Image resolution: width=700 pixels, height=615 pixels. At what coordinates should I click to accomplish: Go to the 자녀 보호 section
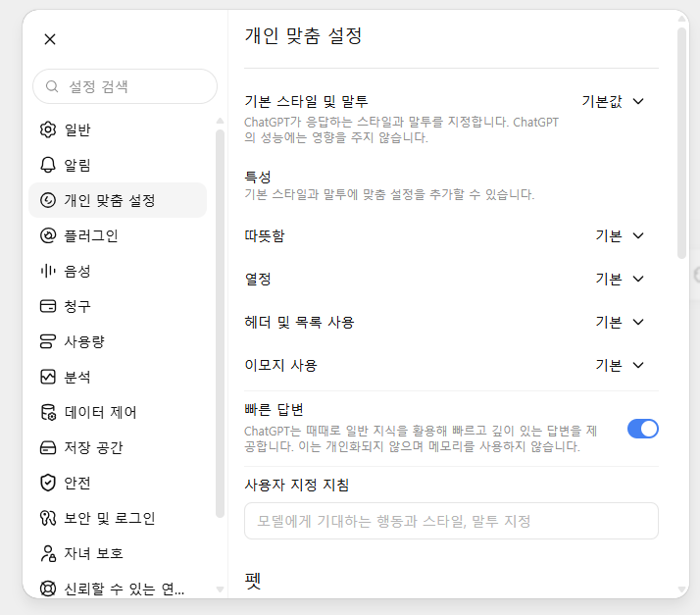pos(118,553)
